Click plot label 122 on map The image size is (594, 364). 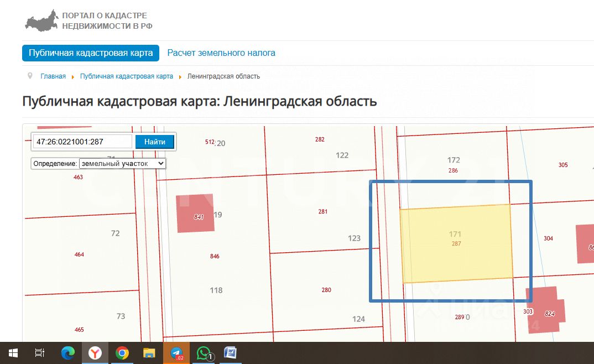[342, 155]
